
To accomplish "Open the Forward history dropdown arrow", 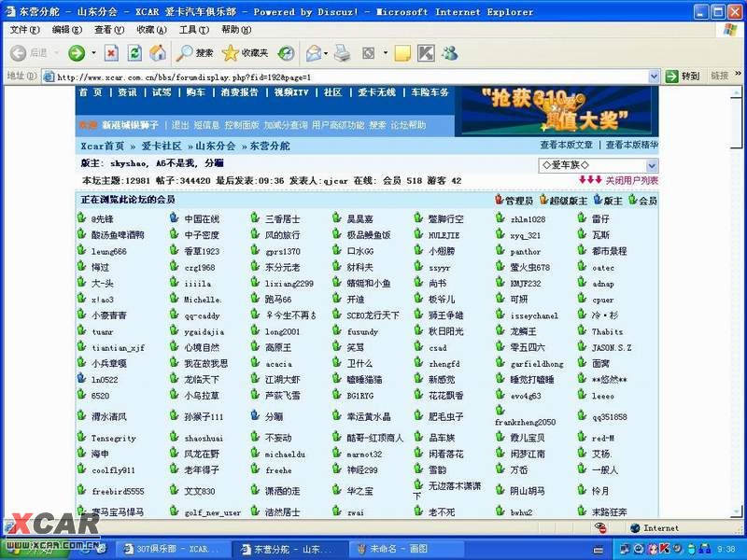I will coord(93,53).
